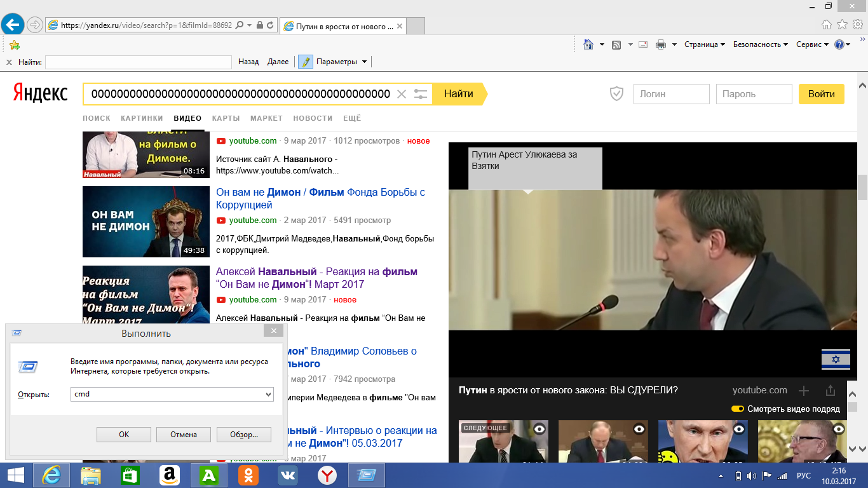868x488 pixels.
Task: Open 'ОН ВАМ НЕ ДИМОН' video thumbnail
Action: [146, 222]
